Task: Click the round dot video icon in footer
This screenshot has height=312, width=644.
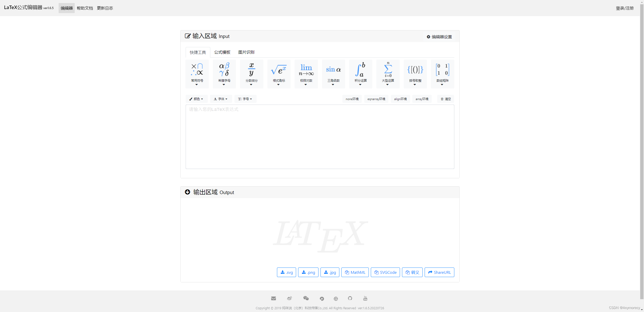Action: click(x=322, y=299)
